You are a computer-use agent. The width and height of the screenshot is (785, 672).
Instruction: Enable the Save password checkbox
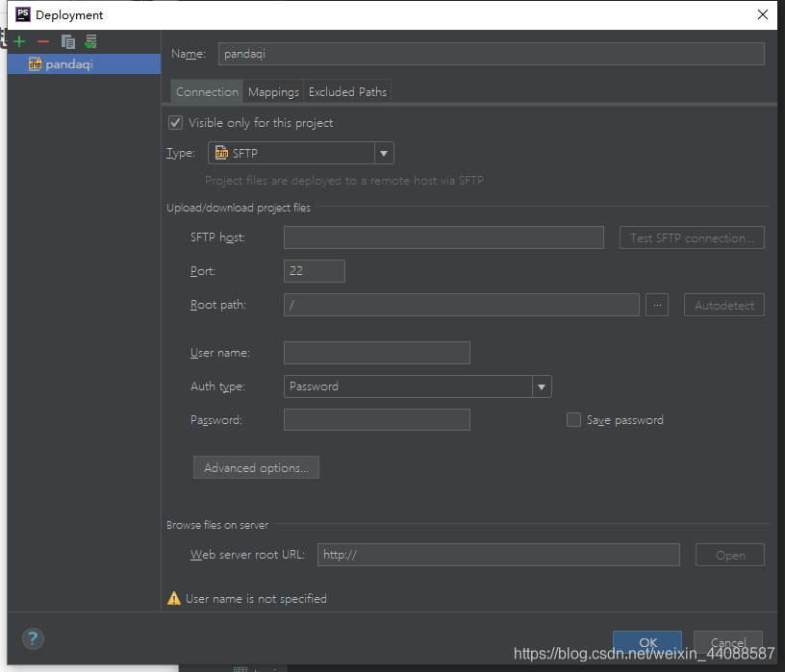pos(574,420)
